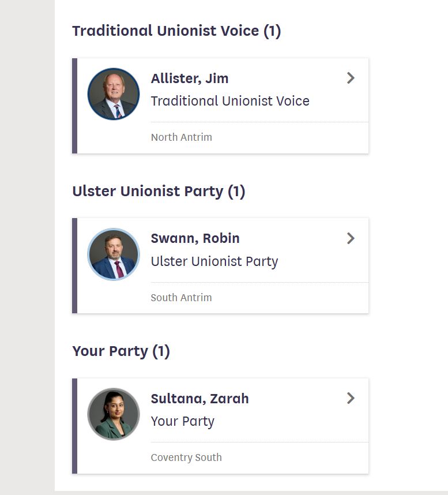
Task: Click the purple accent bar on Allister's card
Action: [74, 106]
